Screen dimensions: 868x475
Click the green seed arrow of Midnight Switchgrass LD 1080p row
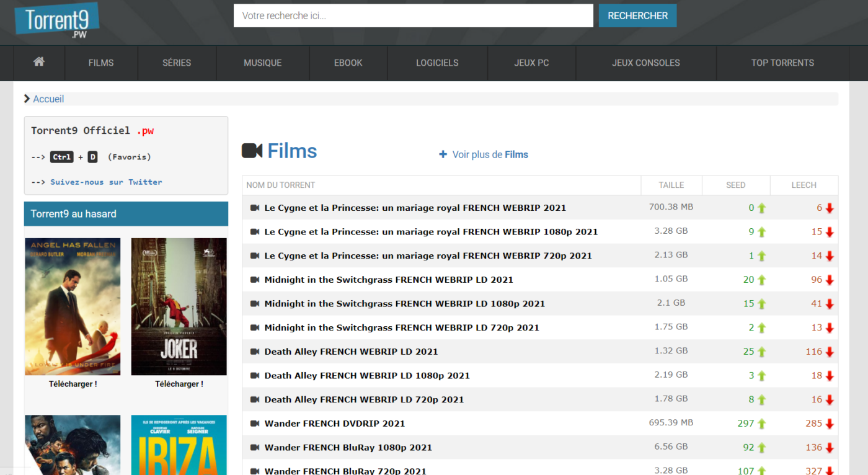pyautogui.click(x=761, y=304)
